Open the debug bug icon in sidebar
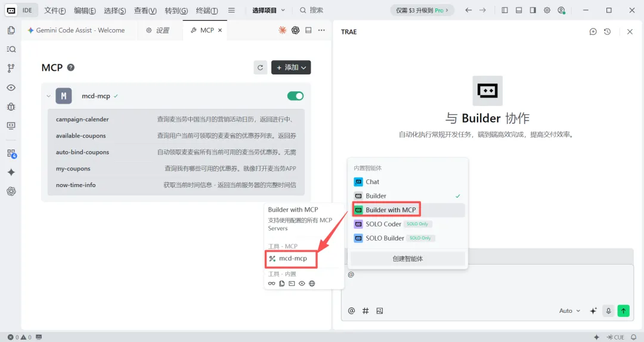The width and height of the screenshot is (644, 342). click(11, 107)
